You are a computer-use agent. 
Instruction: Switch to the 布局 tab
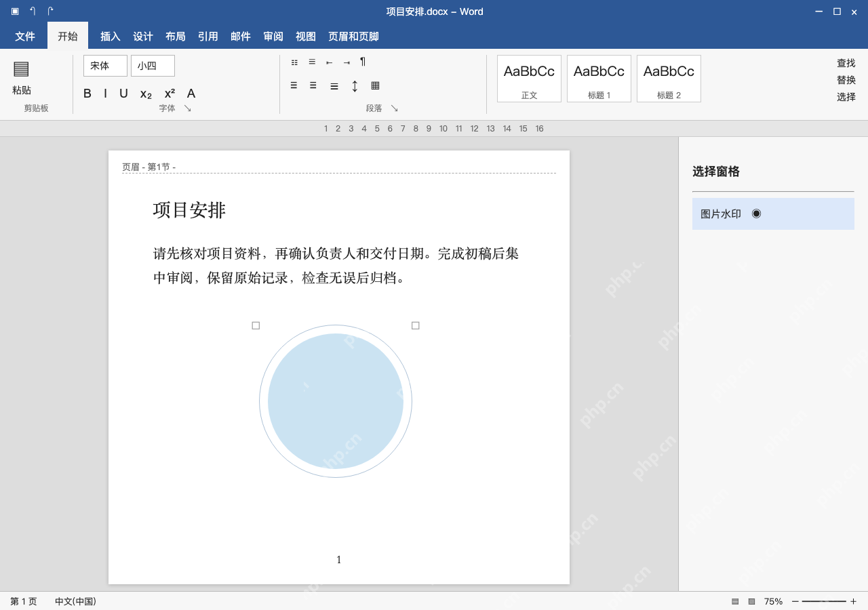(x=176, y=37)
